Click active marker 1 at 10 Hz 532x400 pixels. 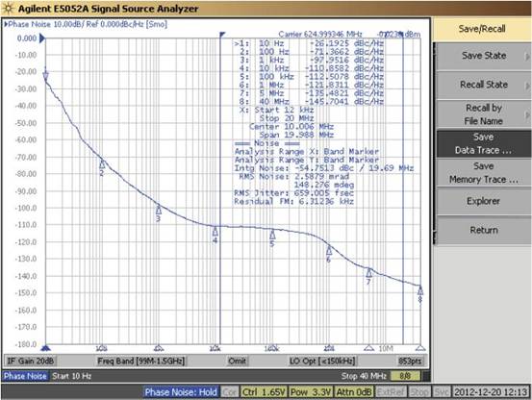pos(46,75)
